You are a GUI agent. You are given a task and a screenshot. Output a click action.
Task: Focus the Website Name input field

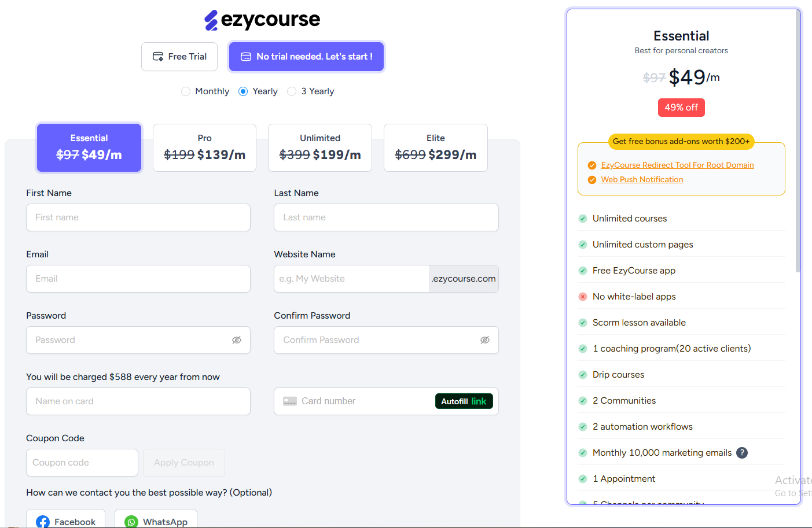(351, 279)
